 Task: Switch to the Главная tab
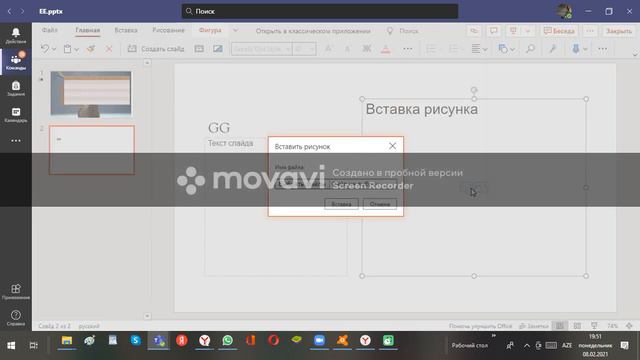coord(87,30)
